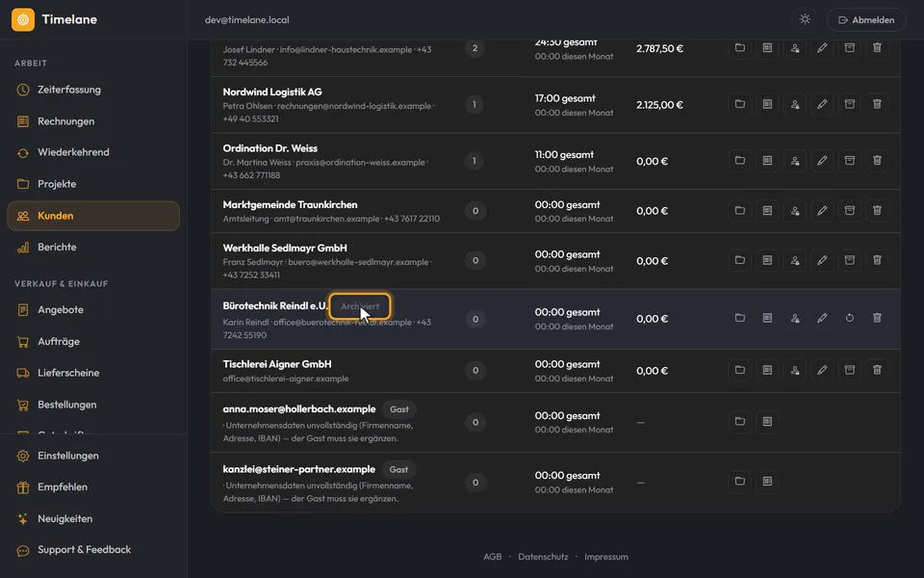This screenshot has height=578, width=924.
Task: Open folder icon for Werkhalle Sedlmayr GmbH
Action: point(739,260)
